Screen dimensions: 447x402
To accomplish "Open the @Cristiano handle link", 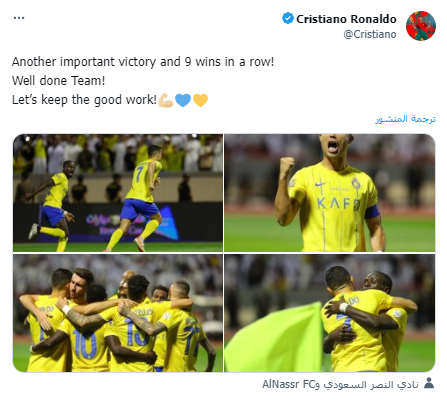I will point(370,34).
